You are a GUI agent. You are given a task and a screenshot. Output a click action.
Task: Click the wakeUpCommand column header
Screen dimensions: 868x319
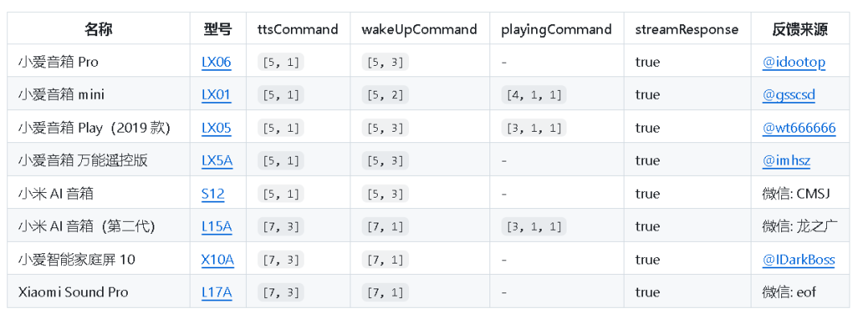[x=420, y=29]
